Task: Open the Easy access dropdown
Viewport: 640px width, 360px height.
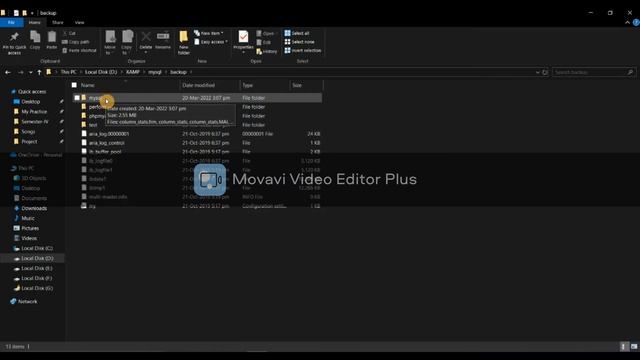Action: point(211,42)
